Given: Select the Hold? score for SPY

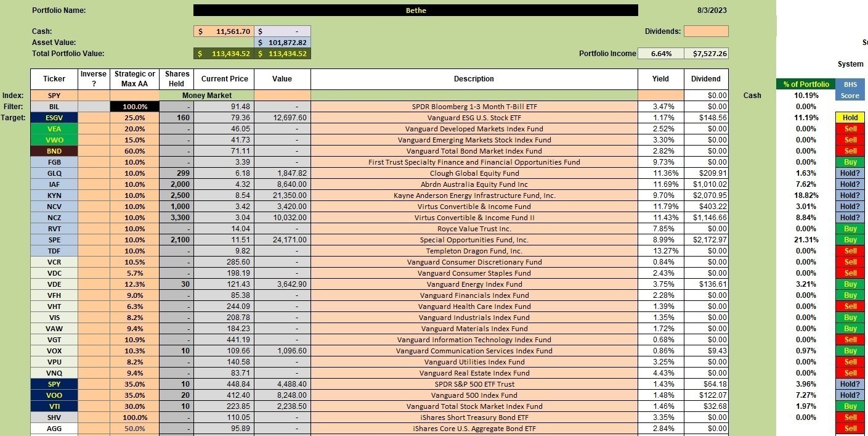Looking at the screenshot, I should [x=850, y=384].
